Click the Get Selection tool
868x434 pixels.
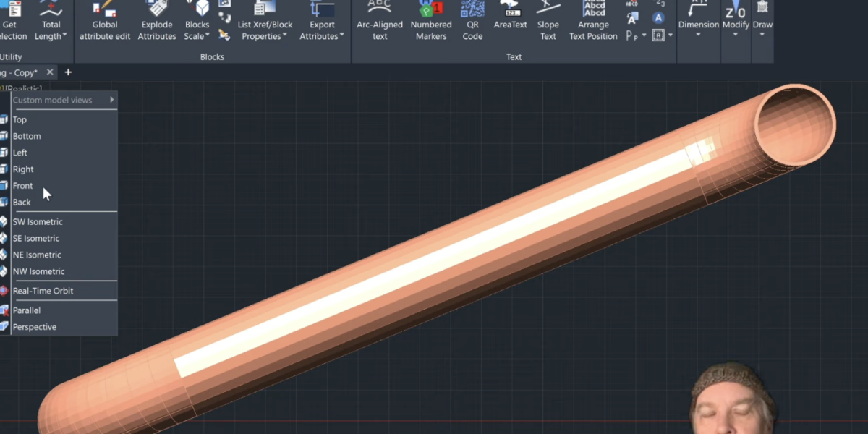[x=12, y=22]
